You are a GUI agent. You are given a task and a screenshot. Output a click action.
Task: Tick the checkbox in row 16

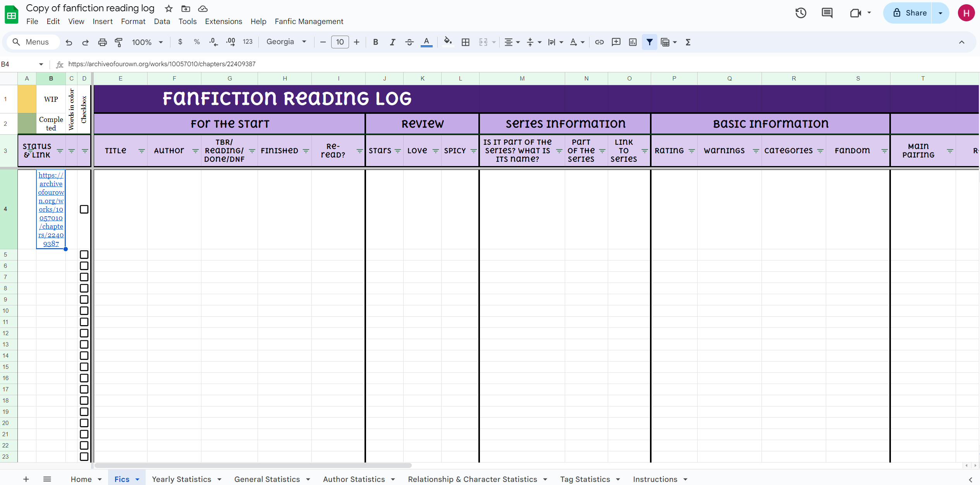tap(84, 378)
